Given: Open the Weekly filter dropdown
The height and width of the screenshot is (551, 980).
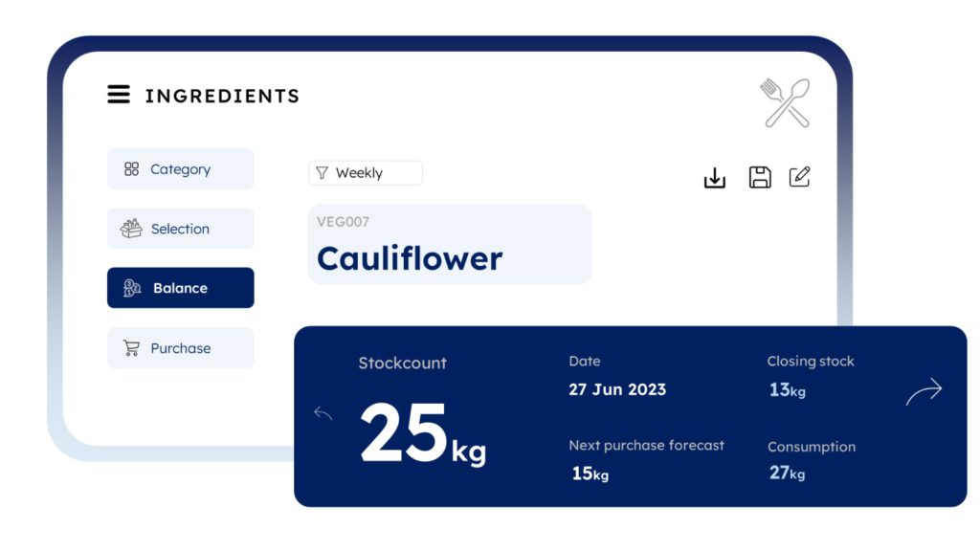Looking at the screenshot, I should click(366, 173).
